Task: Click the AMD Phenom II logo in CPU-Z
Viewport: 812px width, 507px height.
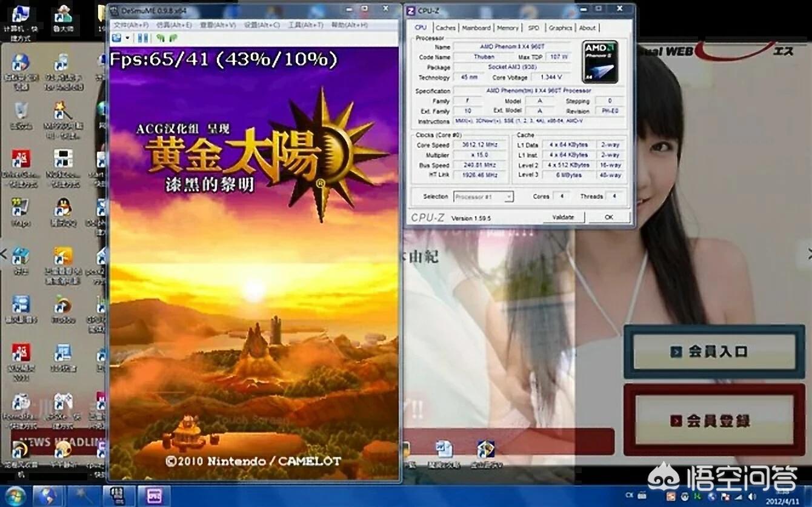Action: coord(600,61)
